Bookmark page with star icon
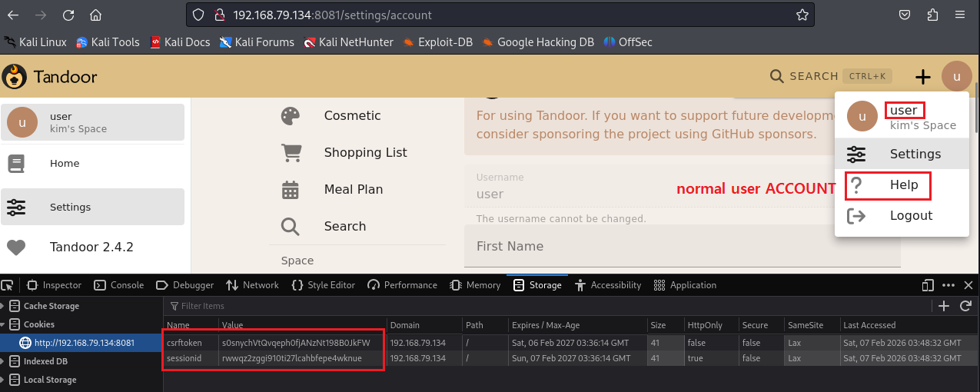The image size is (980, 392). point(802,15)
